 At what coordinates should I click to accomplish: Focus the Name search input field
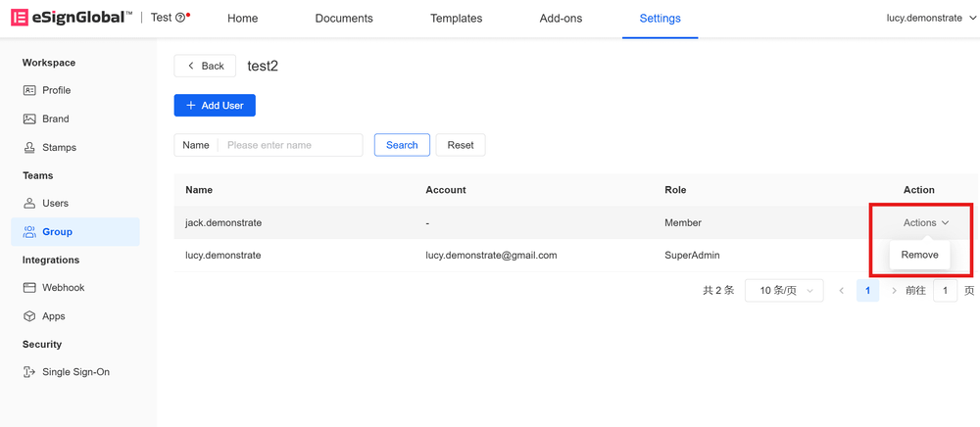pos(290,145)
